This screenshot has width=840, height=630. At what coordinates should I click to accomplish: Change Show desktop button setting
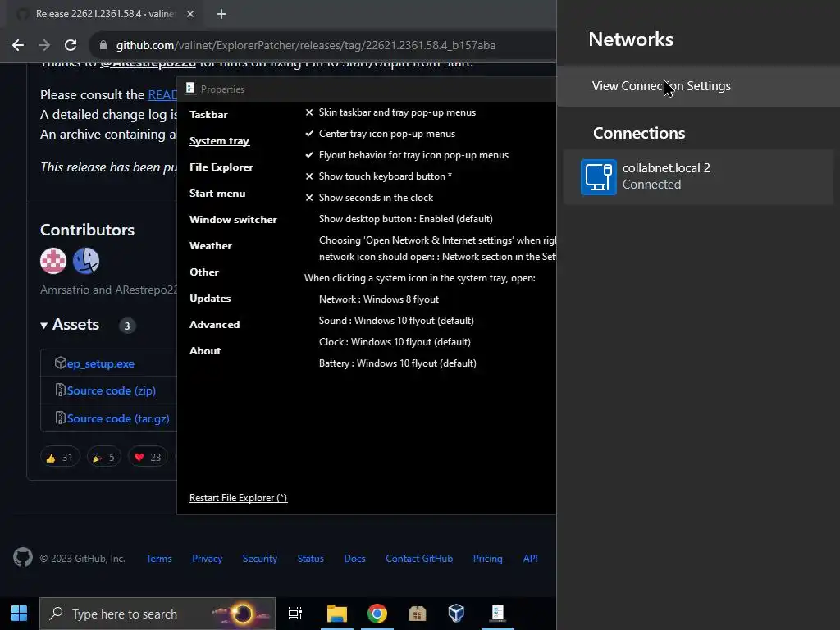tap(405, 219)
